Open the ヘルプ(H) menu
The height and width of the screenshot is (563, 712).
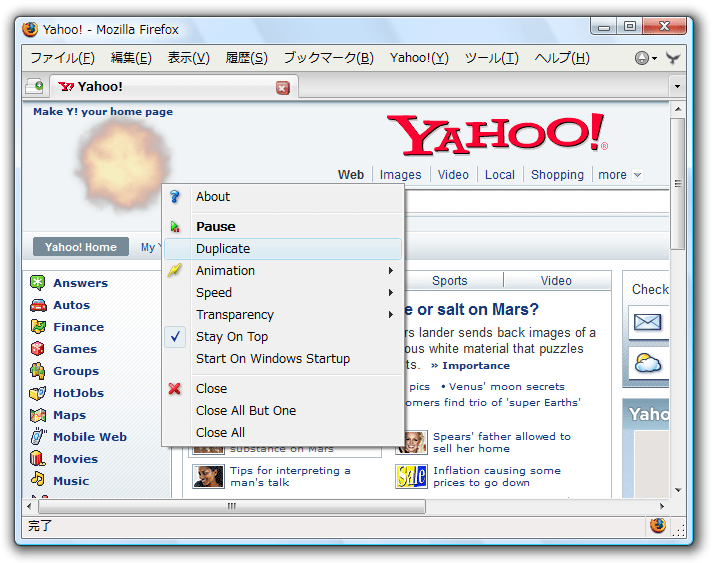tap(562, 58)
